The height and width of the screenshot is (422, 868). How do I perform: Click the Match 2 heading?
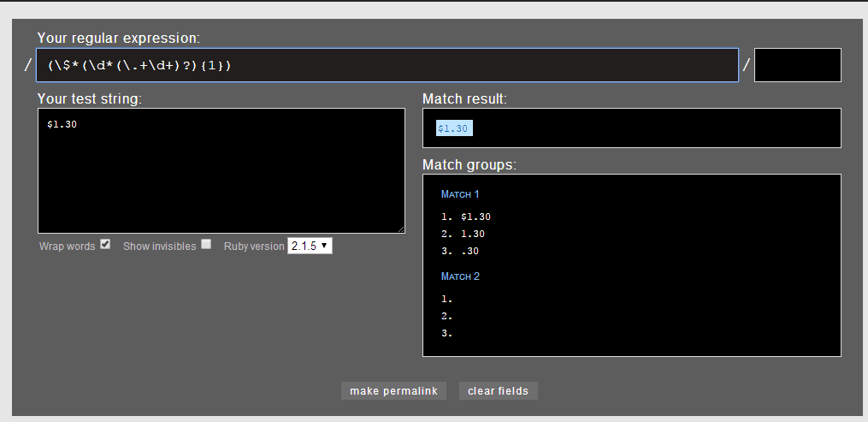(x=460, y=276)
